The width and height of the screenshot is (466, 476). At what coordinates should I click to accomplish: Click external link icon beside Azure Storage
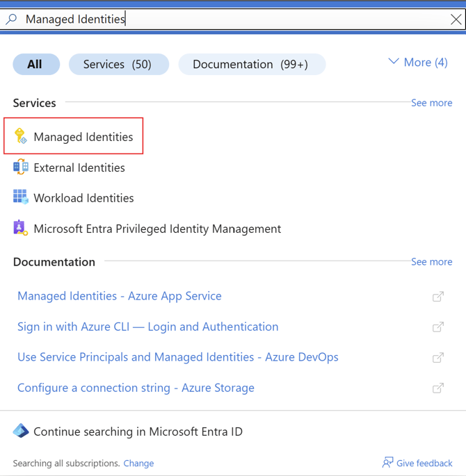coord(438,388)
